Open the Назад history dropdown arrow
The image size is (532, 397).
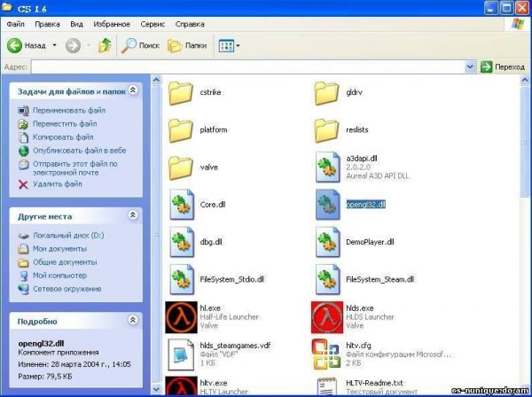(54, 45)
